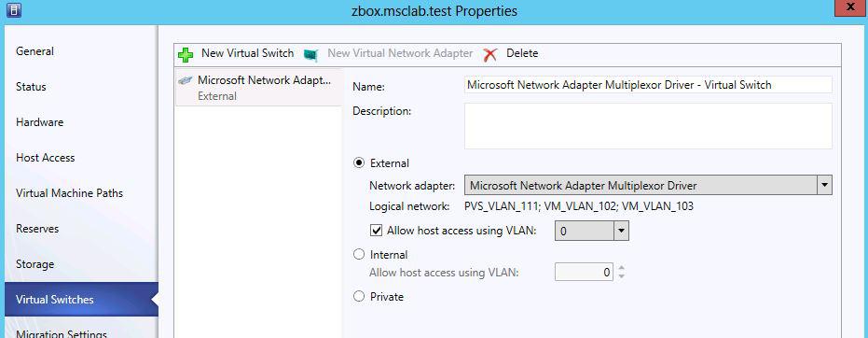Click the New Virtual Network Adapter card icon
The height and width of the screenshot is (338, 868).
pos(311,54)
